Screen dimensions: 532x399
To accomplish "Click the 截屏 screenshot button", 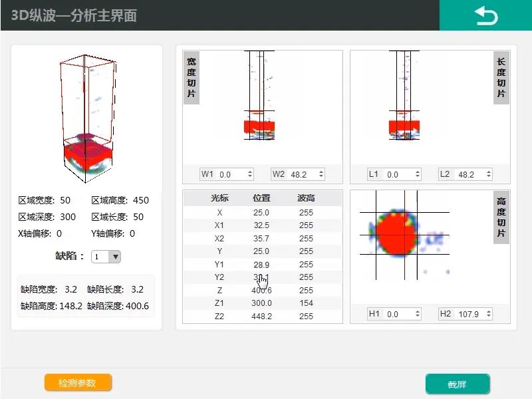I will [x=458, y=384].
